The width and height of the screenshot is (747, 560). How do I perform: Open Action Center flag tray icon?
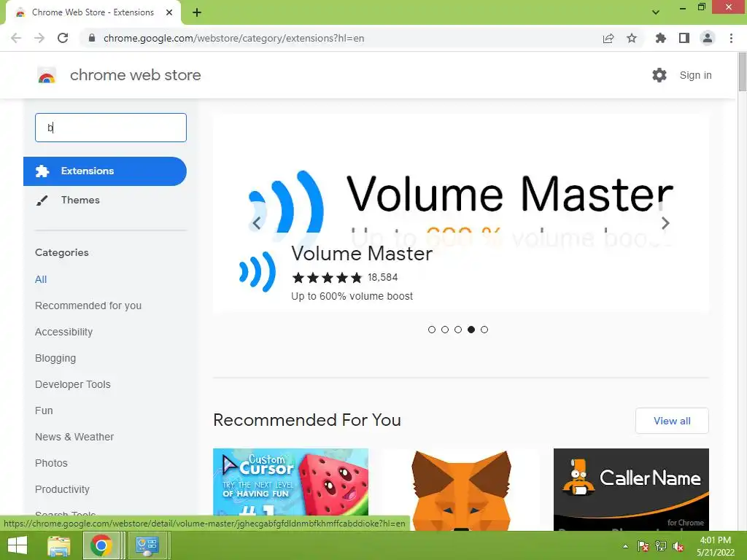pos(643,546)
